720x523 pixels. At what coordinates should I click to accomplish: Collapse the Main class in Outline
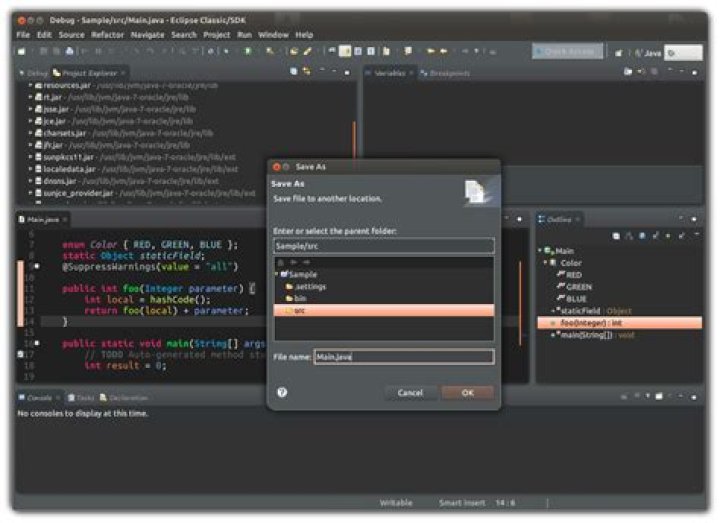click(x=540, y=251)
